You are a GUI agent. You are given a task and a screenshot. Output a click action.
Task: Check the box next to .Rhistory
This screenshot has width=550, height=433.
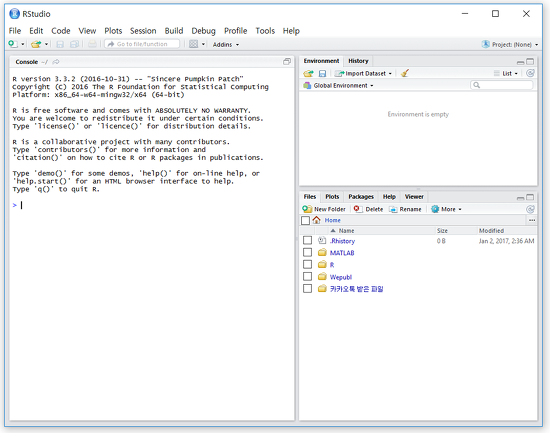[x=307, y=240]
